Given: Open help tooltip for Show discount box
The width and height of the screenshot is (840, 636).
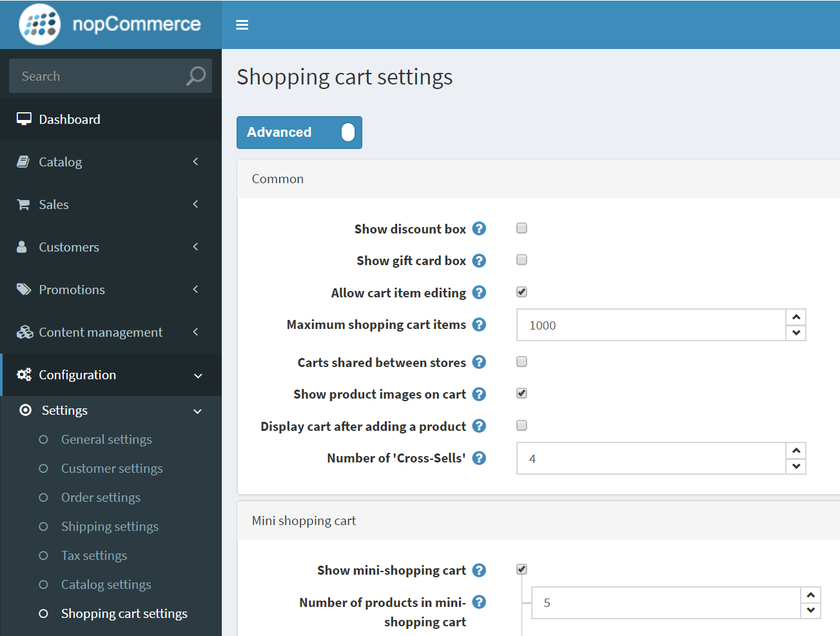Looking at the screenshot, I should (479, 229).
